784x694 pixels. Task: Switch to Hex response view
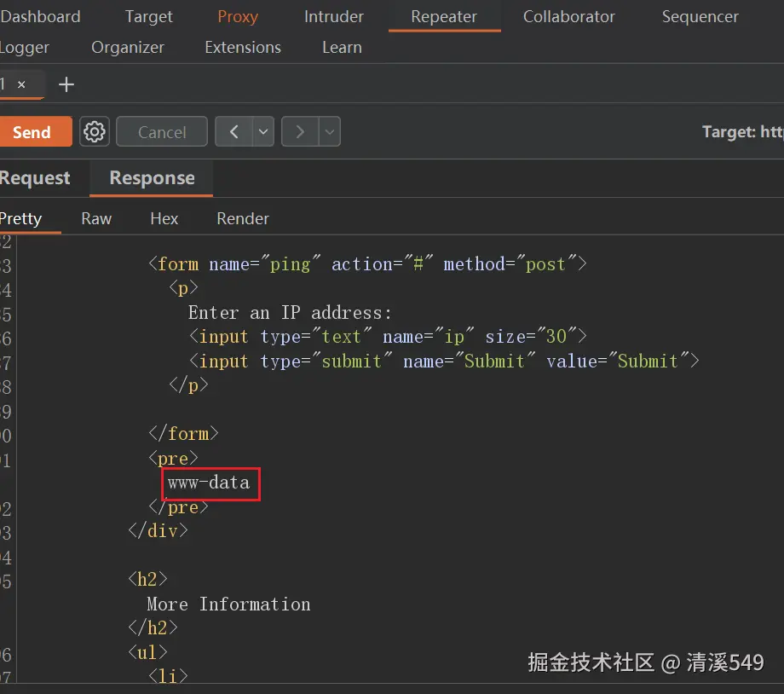coord(164,218)
